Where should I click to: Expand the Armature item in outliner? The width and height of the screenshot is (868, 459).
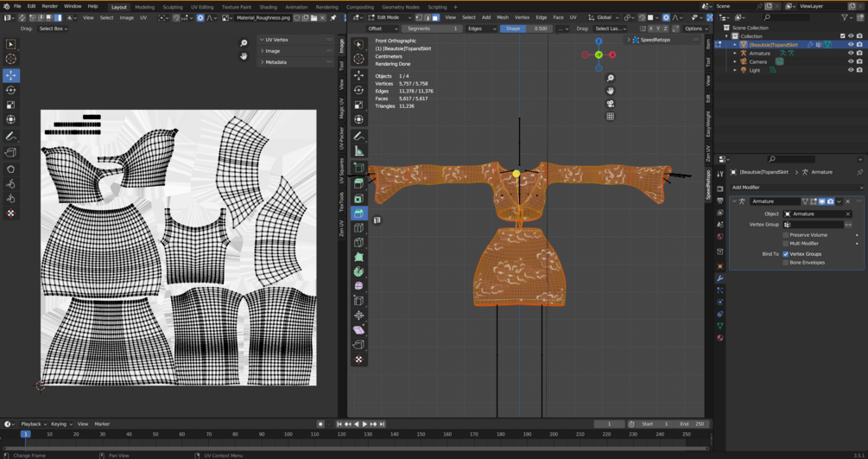pyautogui.click(x=735, y=53)
